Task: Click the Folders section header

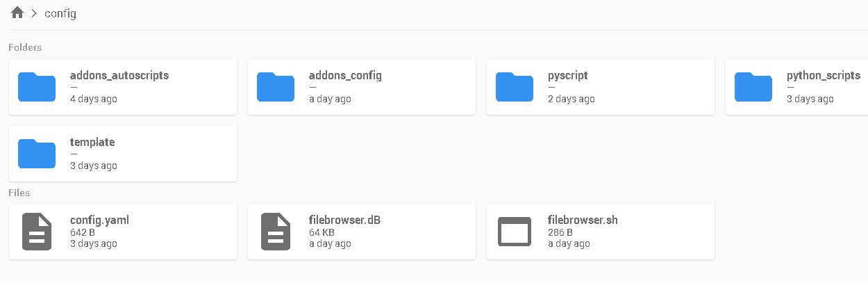Action: tap(25, 47)
